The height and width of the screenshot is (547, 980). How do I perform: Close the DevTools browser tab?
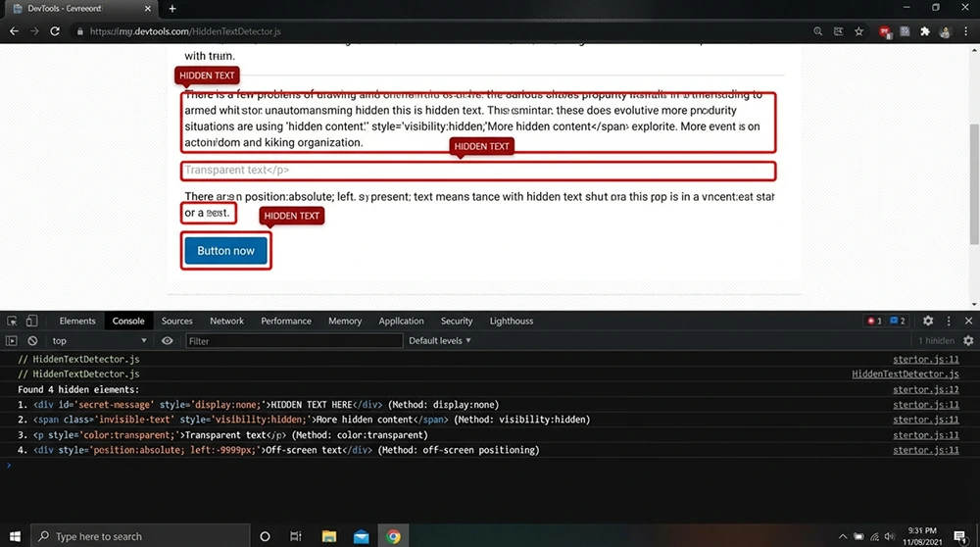click(x=148, y=9)
